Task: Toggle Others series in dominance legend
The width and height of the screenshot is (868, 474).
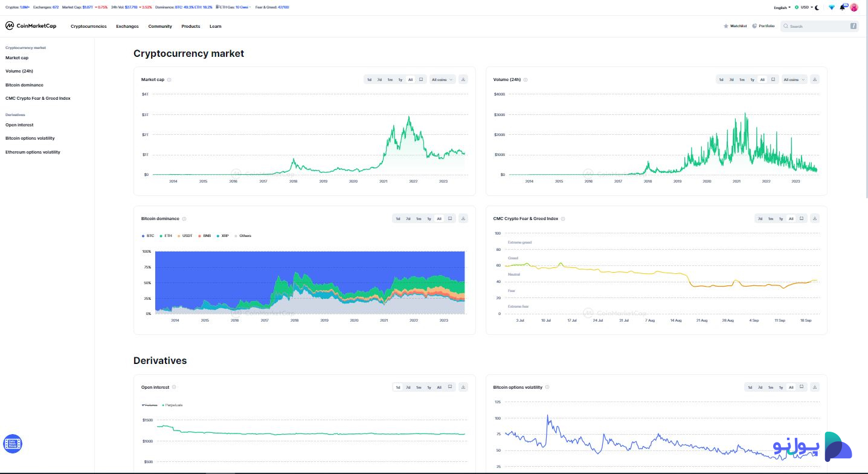Action: [243, 236]
